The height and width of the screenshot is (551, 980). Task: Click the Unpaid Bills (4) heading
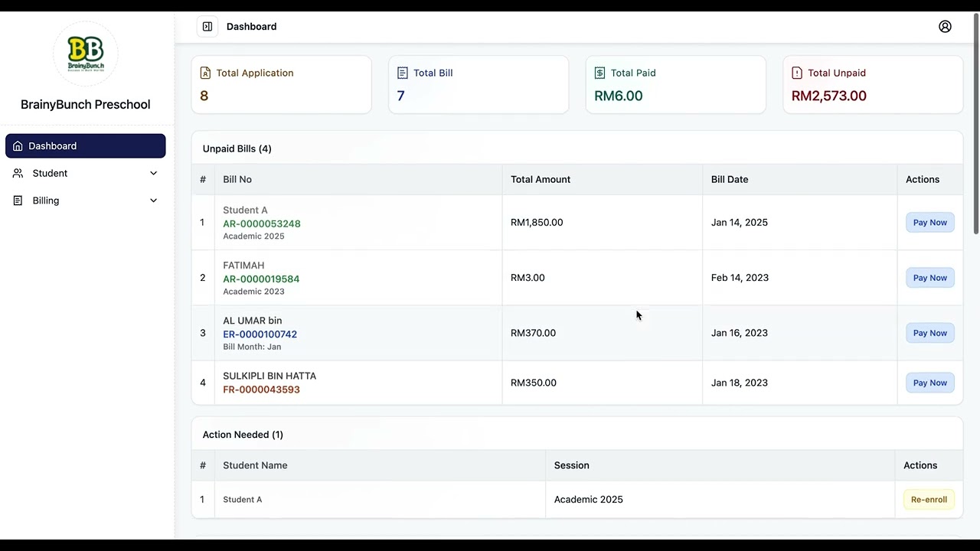(237, 148)
